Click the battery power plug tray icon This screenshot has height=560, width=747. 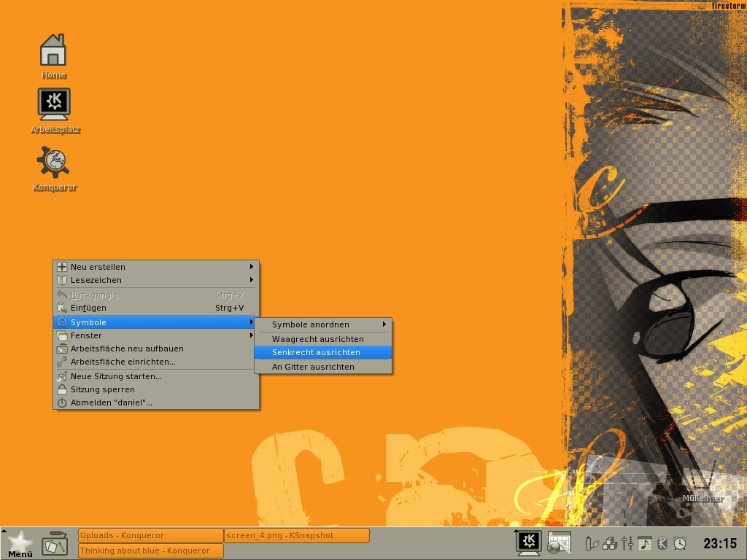click(591, 542)
